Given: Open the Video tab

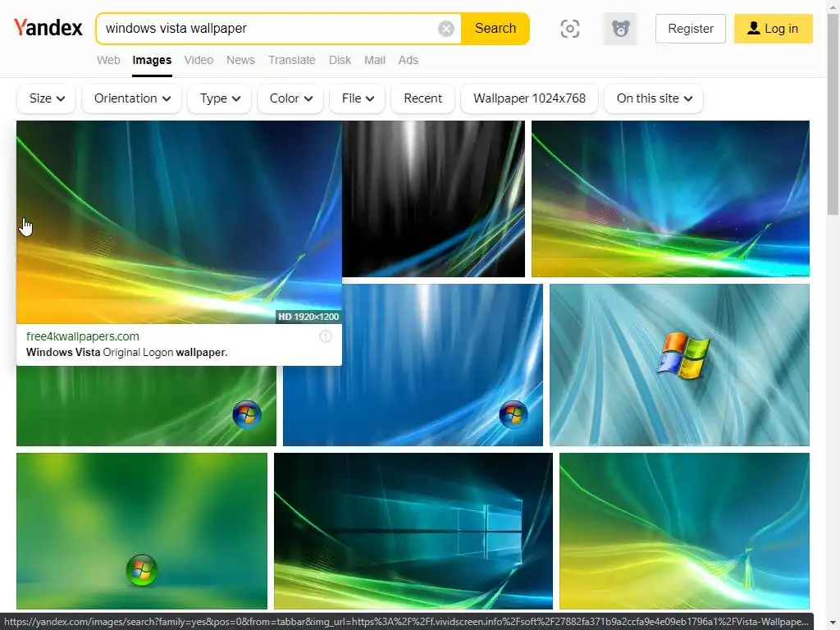Looking at the screenshot, I should (199, 60).
